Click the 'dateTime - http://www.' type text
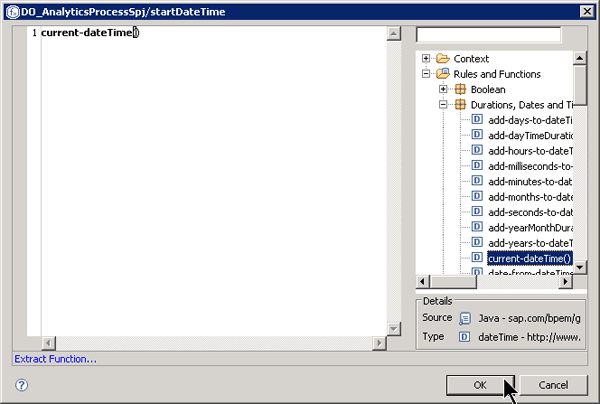600x404 pixels. click(529, 337)
